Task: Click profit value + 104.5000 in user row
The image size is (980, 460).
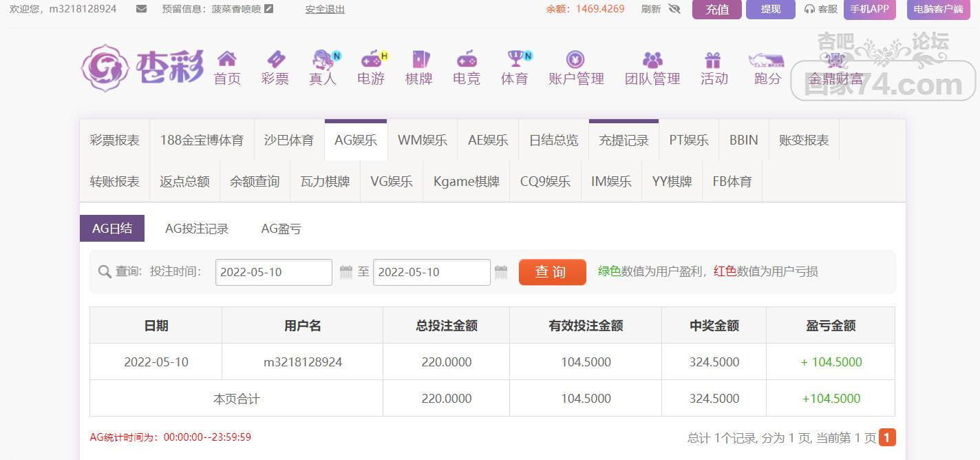Action: point(831,362)
